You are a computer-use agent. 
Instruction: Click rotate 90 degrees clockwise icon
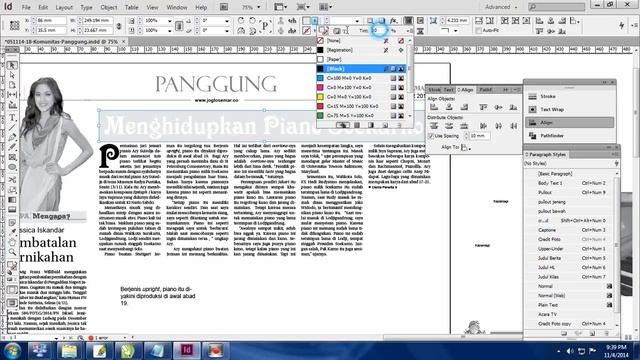tap(241, 21)
